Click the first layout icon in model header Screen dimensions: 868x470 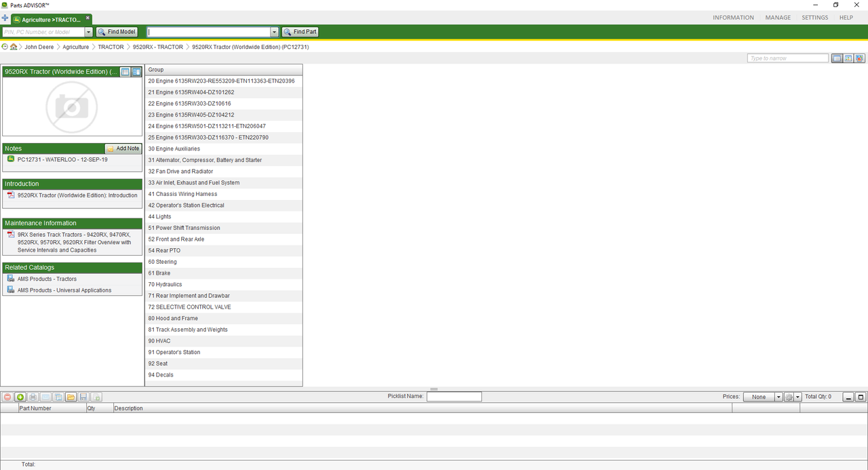[125, 72]
